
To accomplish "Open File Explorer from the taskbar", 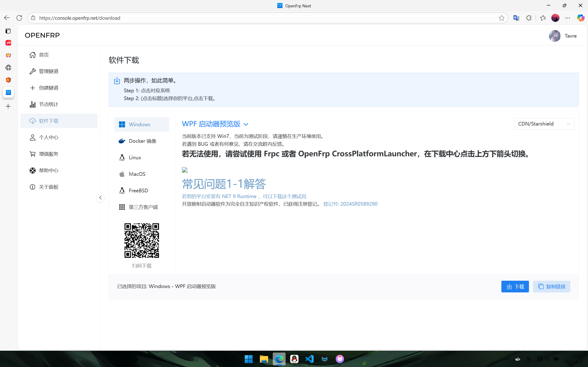I will point(264,359).
